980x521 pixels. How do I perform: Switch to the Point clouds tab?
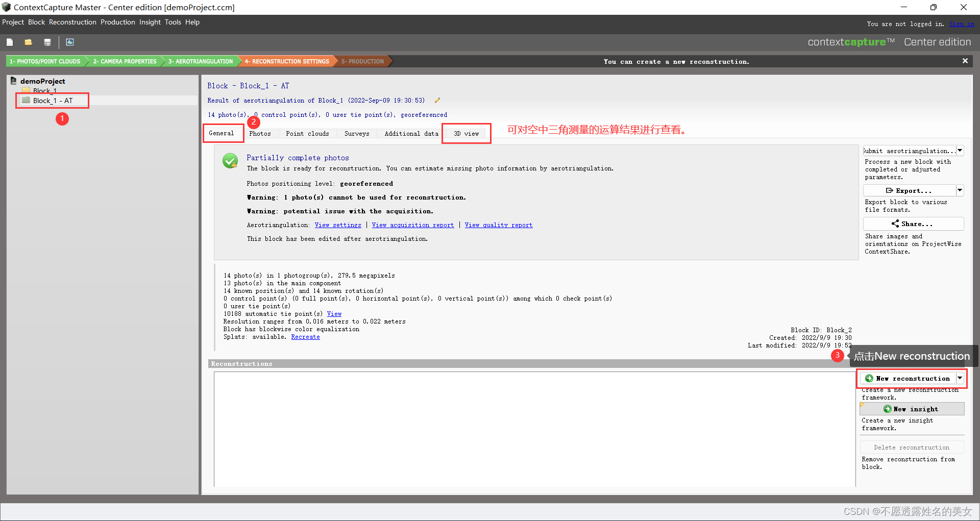coord(307,134)
